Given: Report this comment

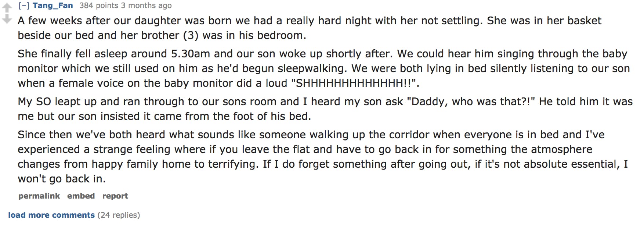Looking at the screenshot, I should [x=115, y=196].
